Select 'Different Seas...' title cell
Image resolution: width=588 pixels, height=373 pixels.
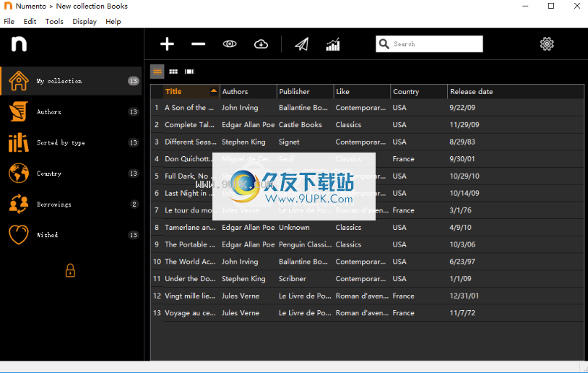[191, 142]
